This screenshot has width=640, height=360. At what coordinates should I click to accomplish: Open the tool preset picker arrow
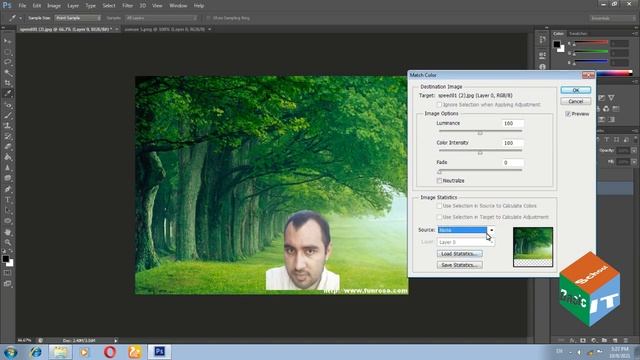click(20, 18)
